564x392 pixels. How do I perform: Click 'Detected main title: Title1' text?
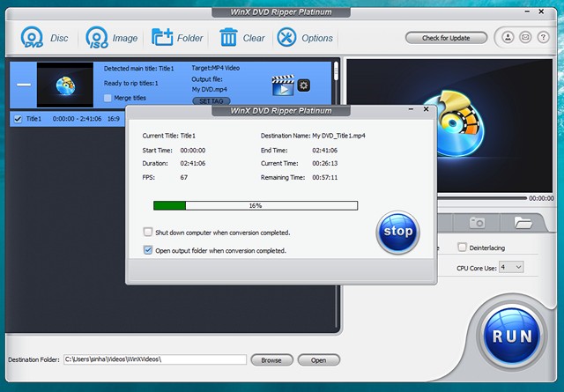[x=139, y=69]
